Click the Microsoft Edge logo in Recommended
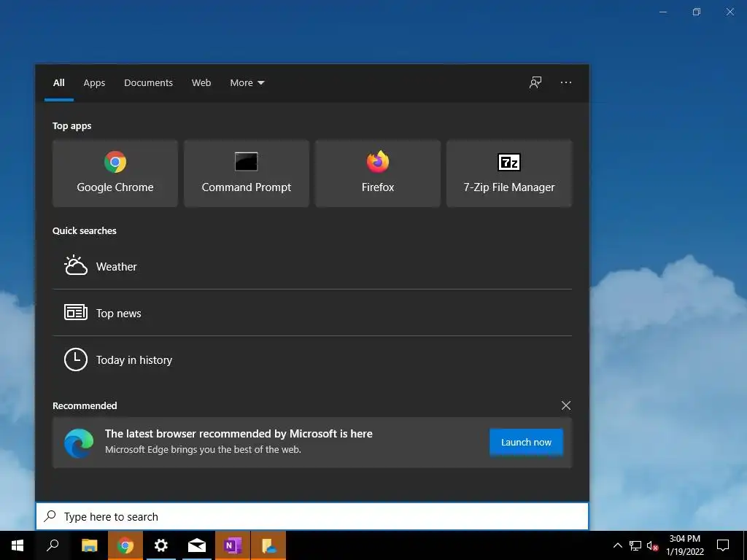This screenshot has height=560, width=747. click(79, 443)
